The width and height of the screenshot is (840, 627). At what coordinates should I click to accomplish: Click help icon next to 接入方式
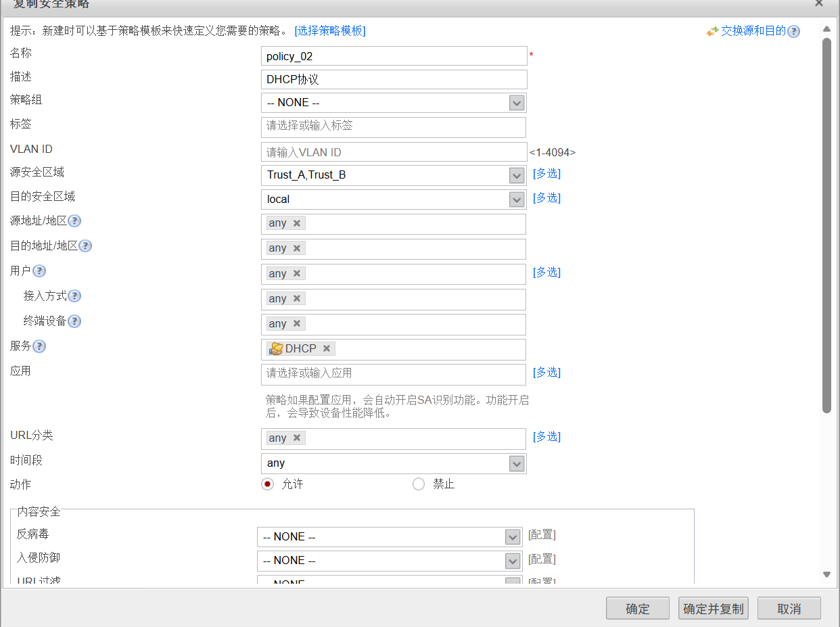pyautogui.click(x=74, y=296)
